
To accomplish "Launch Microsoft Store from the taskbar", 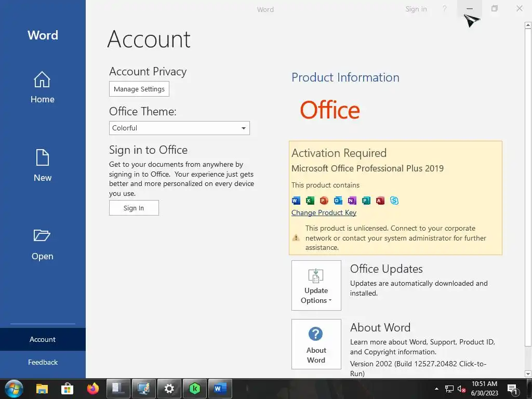I will tap(67, 389).
